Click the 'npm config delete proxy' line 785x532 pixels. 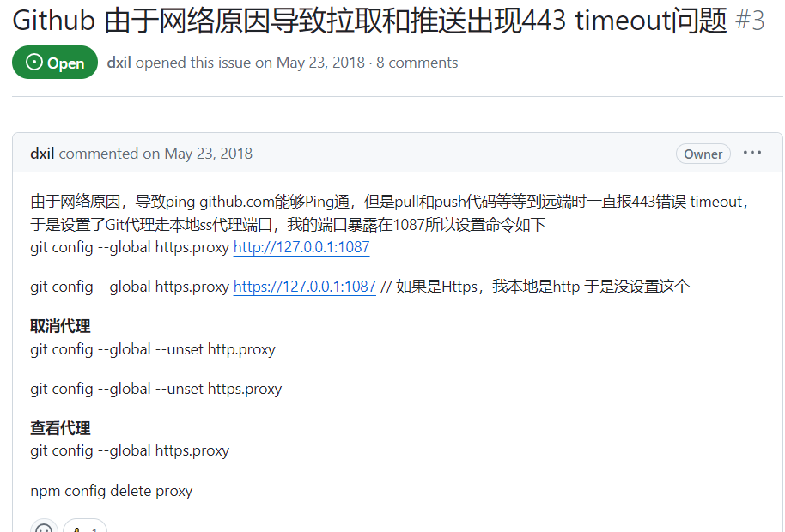click(x=111, y=491)
